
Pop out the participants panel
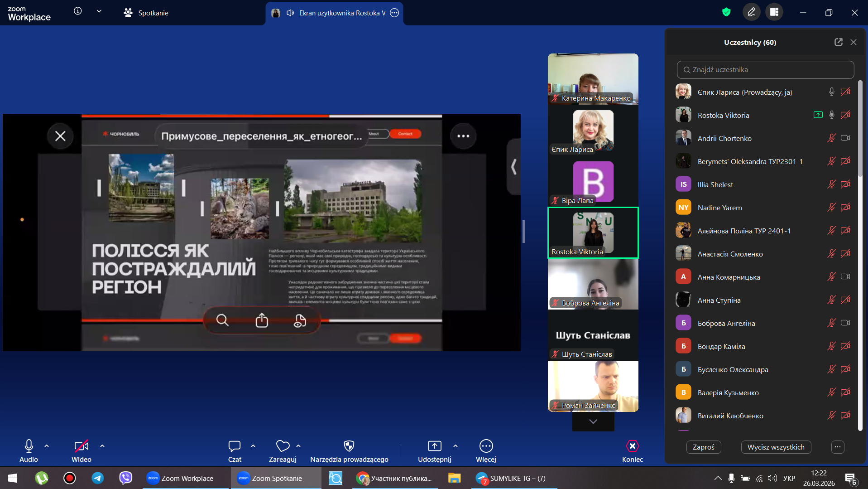pyautogui.click(x=838, y=42)
